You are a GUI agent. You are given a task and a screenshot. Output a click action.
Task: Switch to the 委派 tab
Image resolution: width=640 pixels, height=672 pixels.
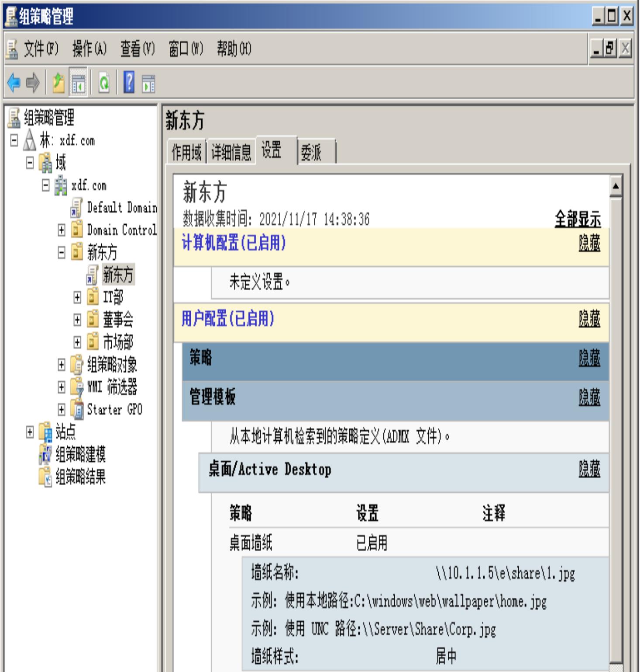tap(317, 152)
